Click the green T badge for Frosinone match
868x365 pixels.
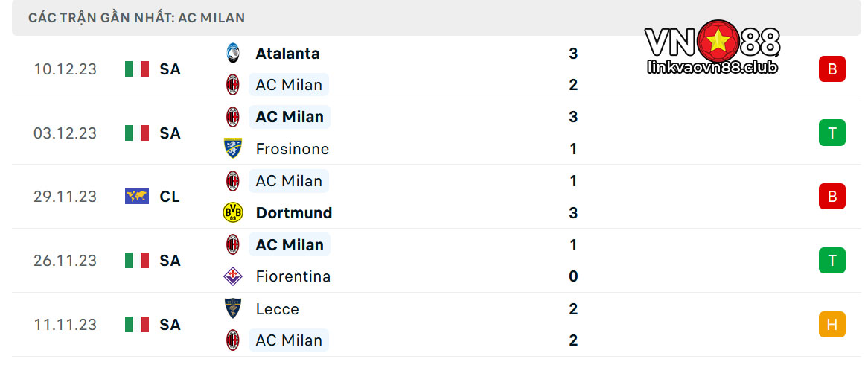(x=832, y=133)
